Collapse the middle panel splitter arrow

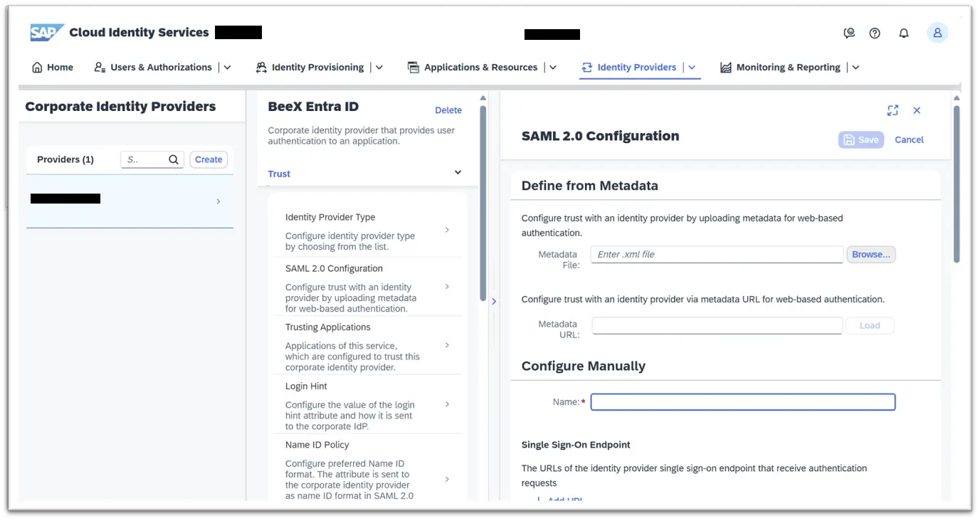coord(494,301)
